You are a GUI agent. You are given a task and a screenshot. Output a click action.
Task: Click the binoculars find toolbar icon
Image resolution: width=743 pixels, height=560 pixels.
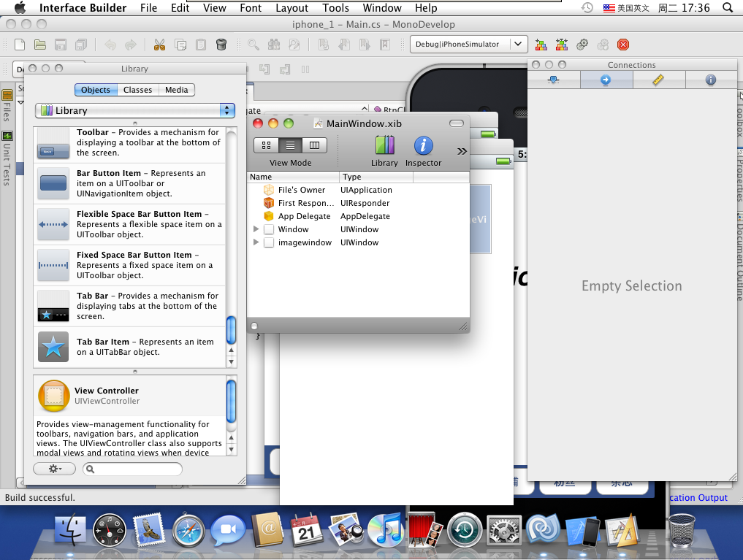point(274,45)
